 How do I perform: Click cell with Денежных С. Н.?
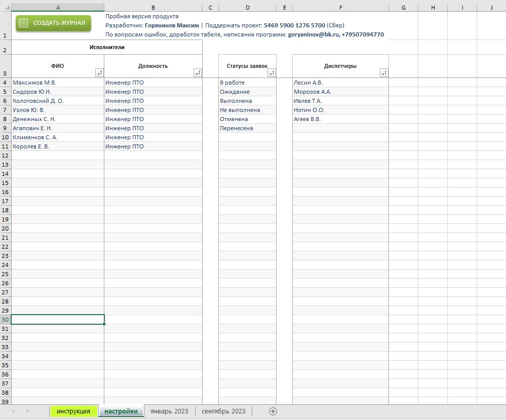click(58, 119)
